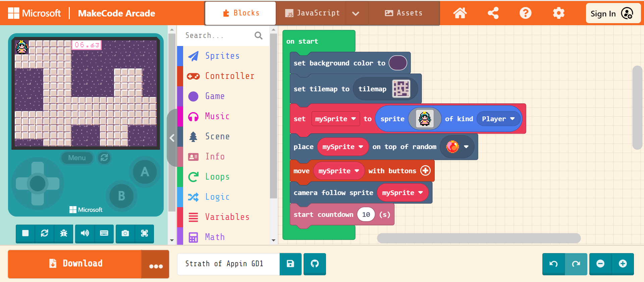Undo the last change

coord(553,264)
